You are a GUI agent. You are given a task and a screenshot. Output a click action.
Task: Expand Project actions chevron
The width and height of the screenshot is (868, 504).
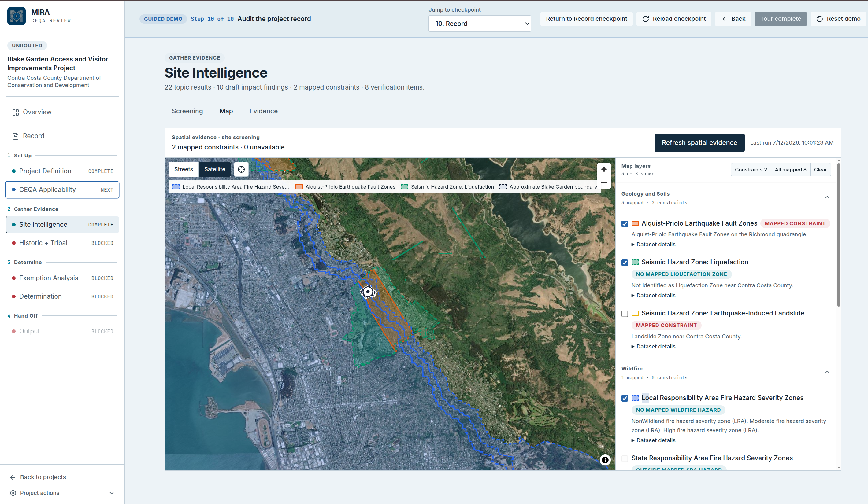pyautogui.click(x=111, y=493)
